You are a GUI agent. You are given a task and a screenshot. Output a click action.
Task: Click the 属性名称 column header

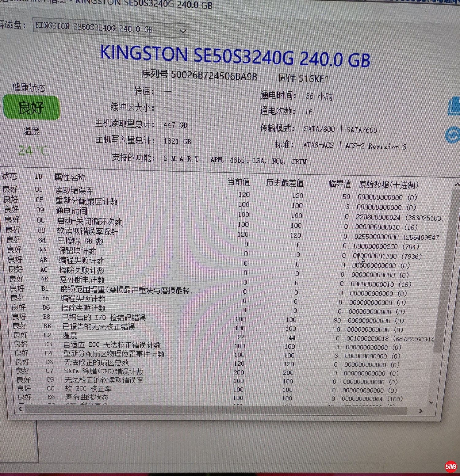pos(70,177)
